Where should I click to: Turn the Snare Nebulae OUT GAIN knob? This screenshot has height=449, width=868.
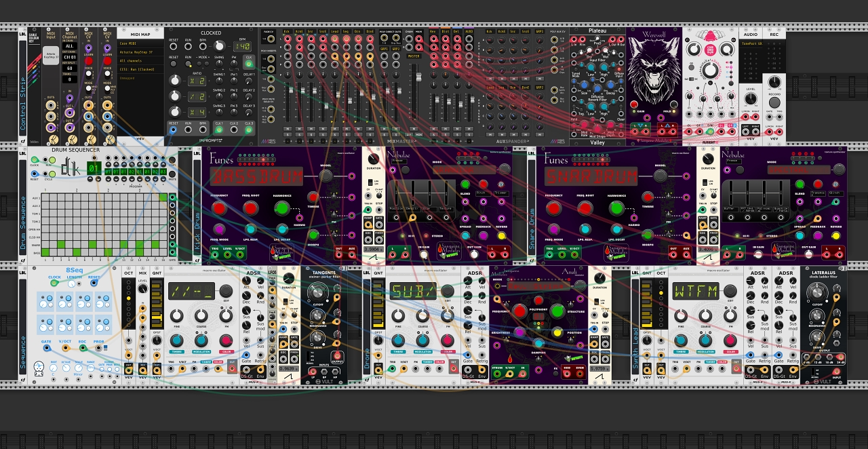point(808,256)
